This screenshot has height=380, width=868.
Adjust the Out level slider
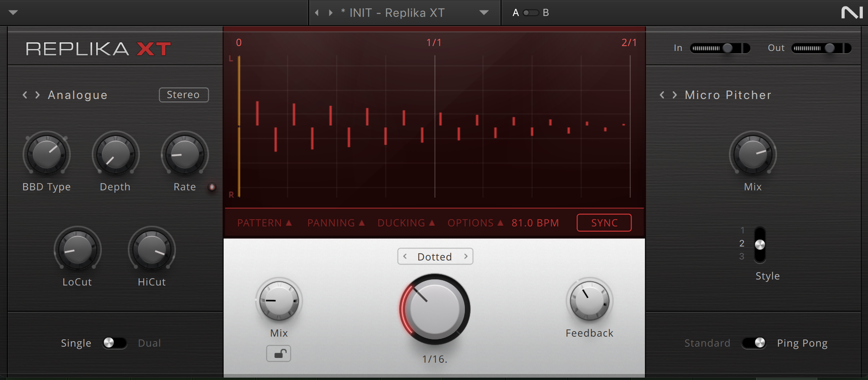(x=822, y=48)
